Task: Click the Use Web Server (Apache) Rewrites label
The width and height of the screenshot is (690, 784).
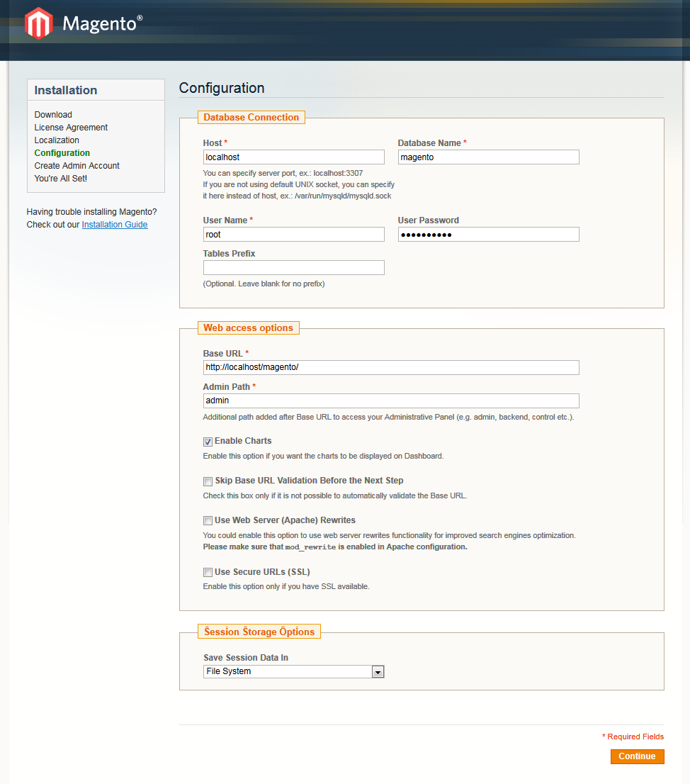Action: [x=285, y=520]
